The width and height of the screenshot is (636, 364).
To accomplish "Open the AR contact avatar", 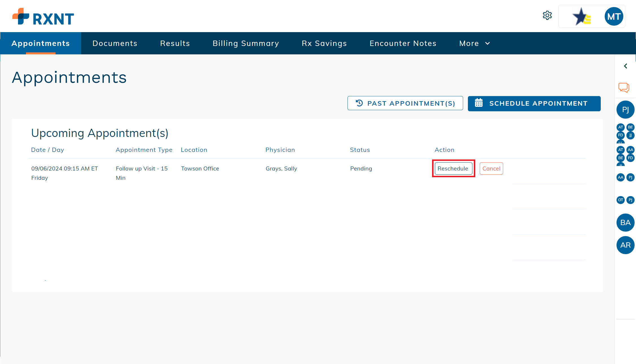I will click(625, 245).
